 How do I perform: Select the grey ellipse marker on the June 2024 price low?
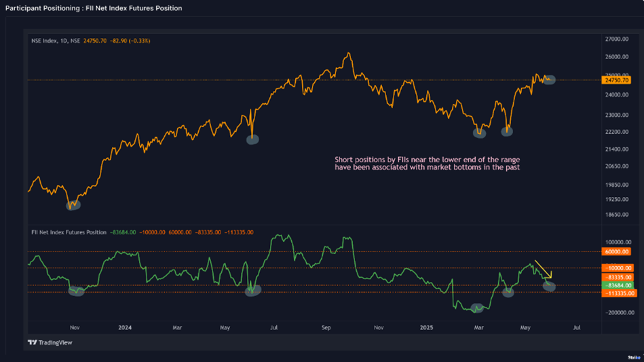pyautogui.click(x=252, y=139)
